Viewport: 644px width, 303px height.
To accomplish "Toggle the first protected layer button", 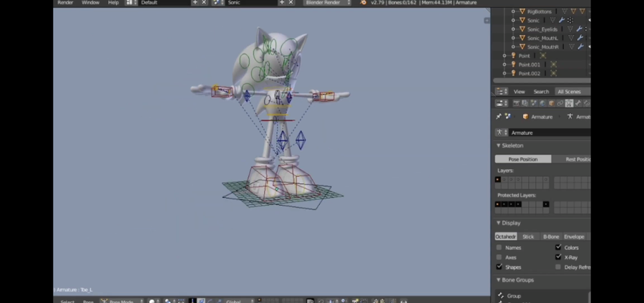I will [x=498, y=204].
